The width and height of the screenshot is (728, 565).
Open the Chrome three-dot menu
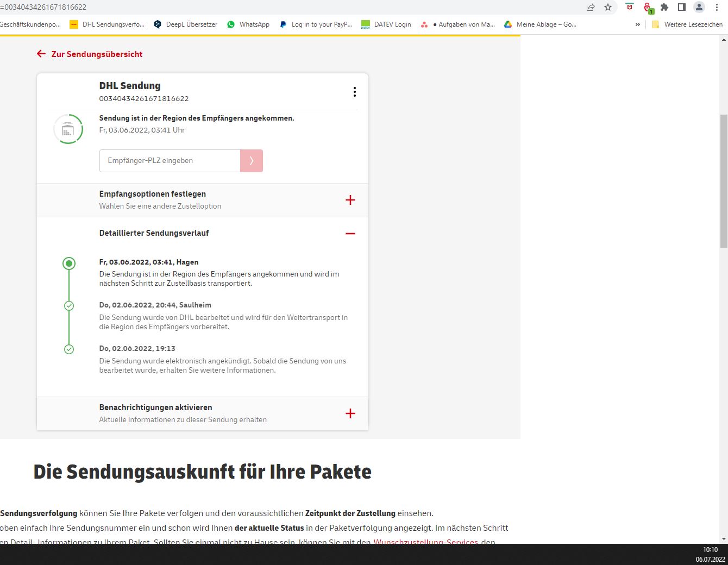[717, 7]
